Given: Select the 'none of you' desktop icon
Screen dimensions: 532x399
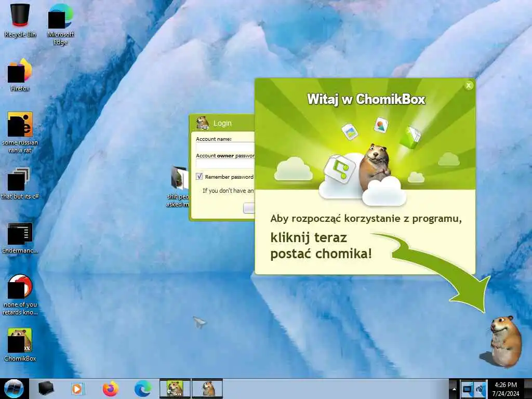Looking at the screenshot, I should (20, 295).
